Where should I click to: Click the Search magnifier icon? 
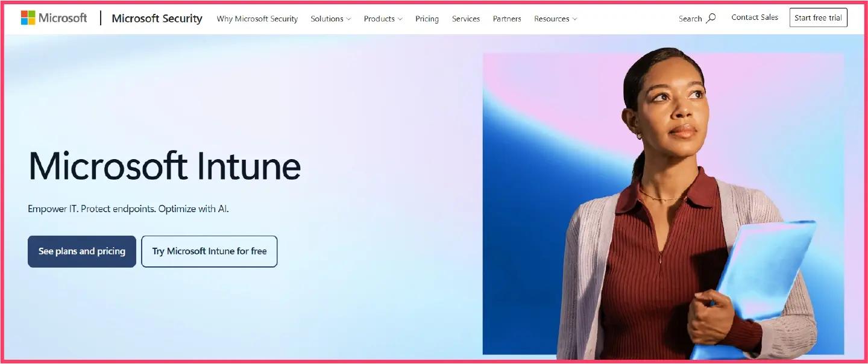pos(711,18)
